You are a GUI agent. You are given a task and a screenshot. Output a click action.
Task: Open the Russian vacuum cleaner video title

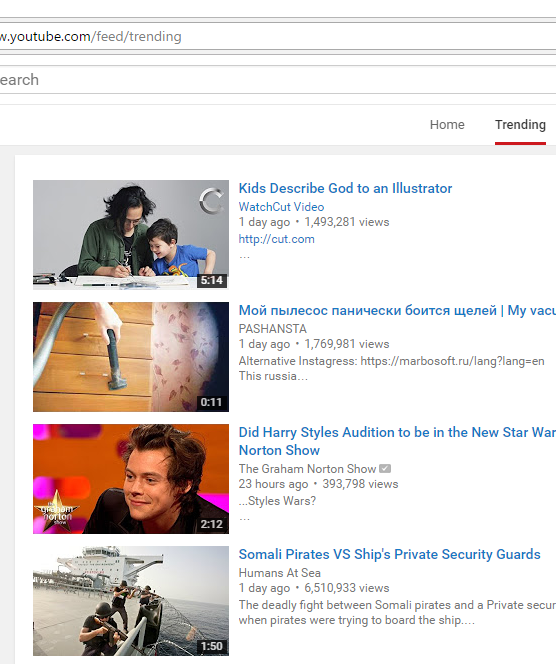coord(397,310)
